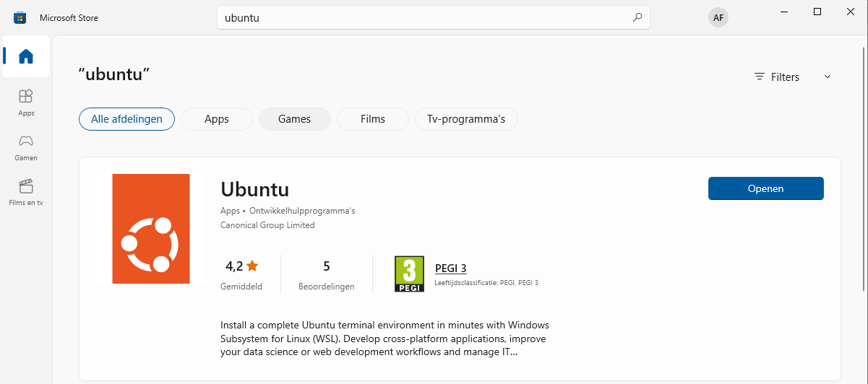
Task: Open the Apps section in the sidebar
Action: pyautogui.click(x=26, y=102)
